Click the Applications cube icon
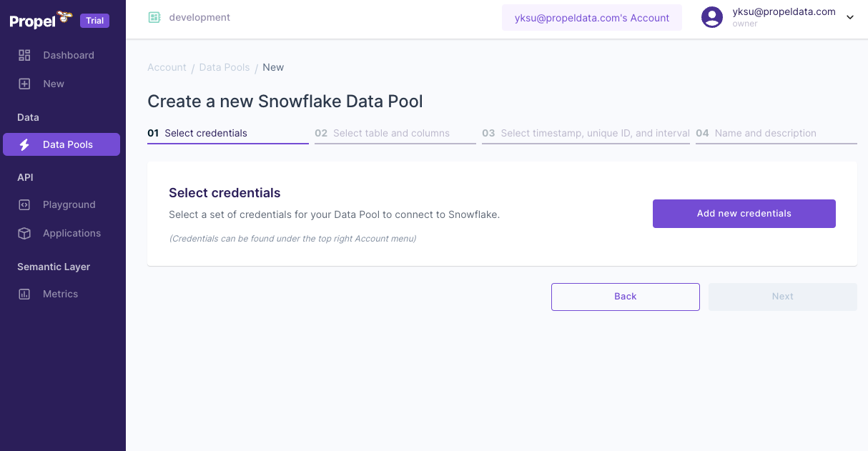 coord(24,233)
